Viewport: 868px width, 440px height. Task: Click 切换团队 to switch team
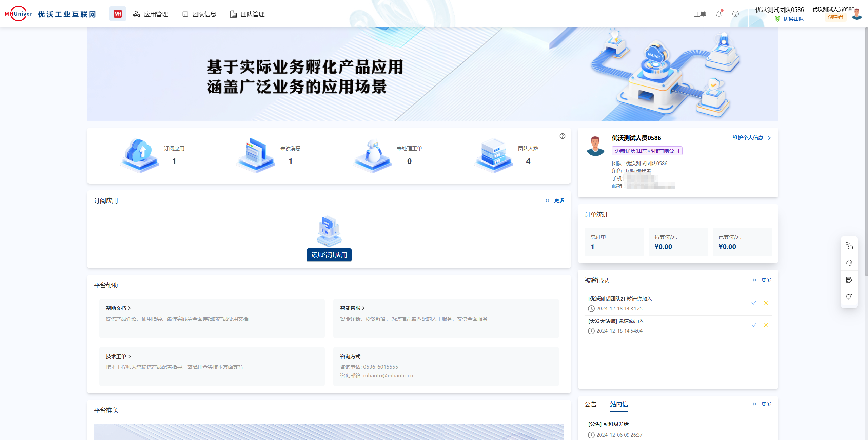(x=793, y=19)
